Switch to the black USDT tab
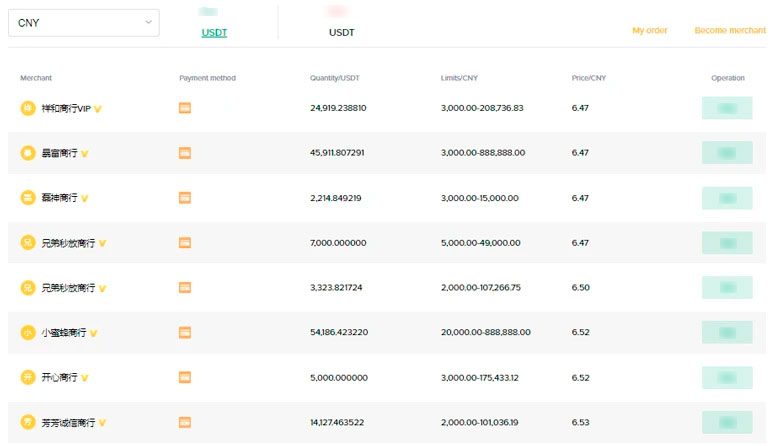The height and width of the screenshot is (446, 775). 341,32
